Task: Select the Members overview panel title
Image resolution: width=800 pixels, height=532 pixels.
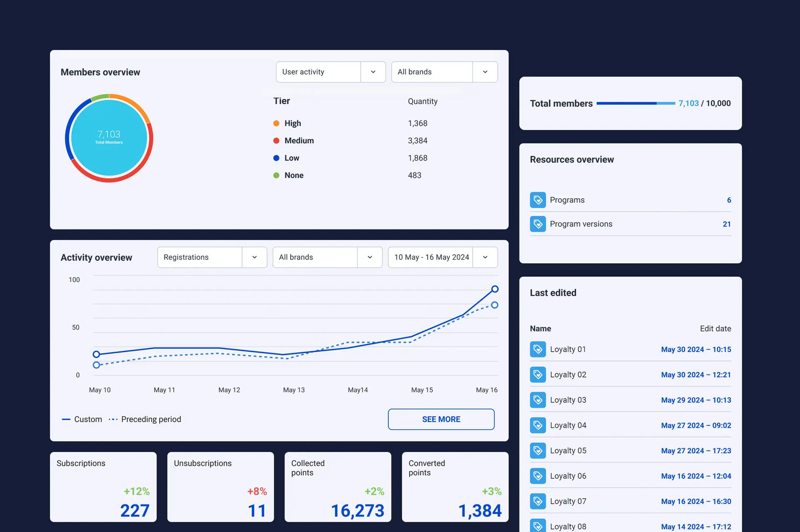Action: (x=100, y=72)
